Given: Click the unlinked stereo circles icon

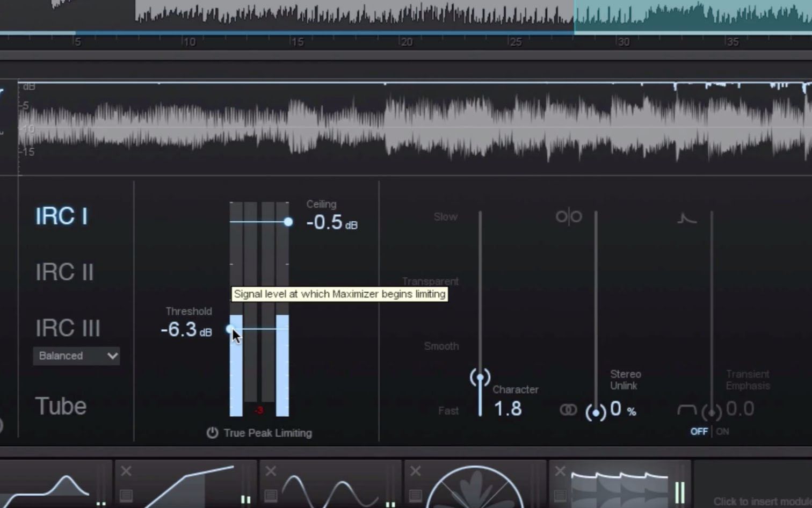Looking at the screenshot, I should click(569, 216).
